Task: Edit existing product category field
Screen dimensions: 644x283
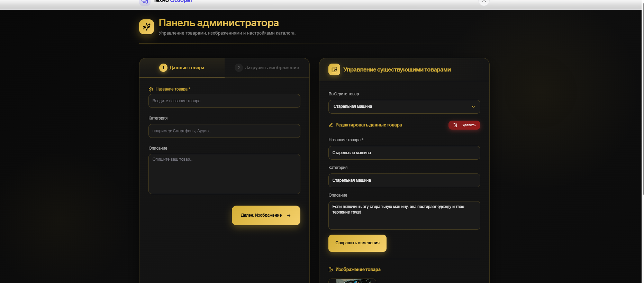Action: [x=404, y=180]
